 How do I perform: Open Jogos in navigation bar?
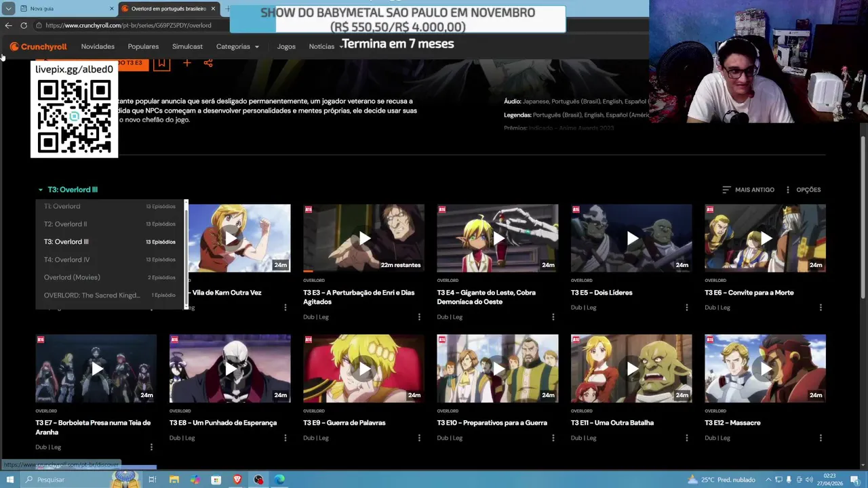click(x=286, y=47)
